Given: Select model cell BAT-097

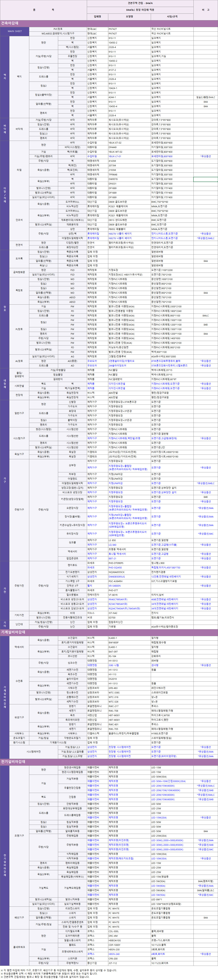Looking at the screenshot, I should 129,652.
